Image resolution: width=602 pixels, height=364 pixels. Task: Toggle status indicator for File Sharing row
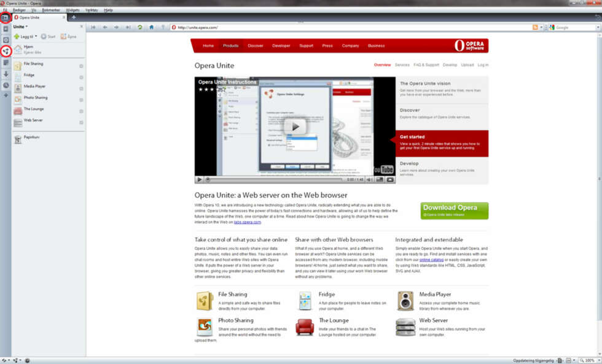pyautogui.click(x=81, y=66)
